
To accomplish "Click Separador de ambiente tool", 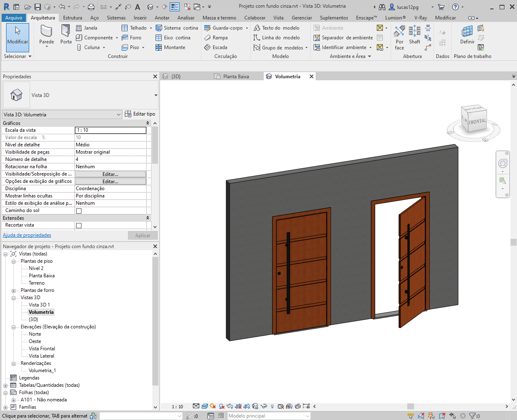I will (x=343, y=38).
